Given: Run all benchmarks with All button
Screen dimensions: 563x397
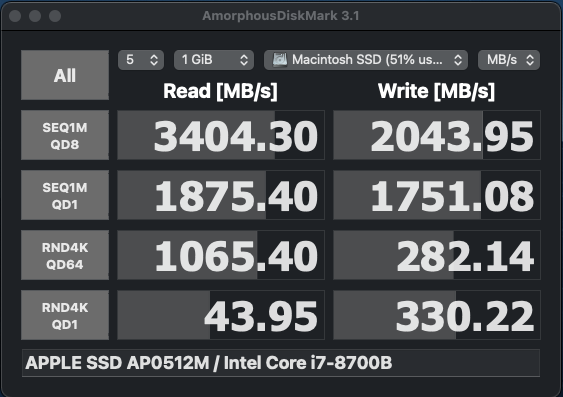Looking at the screenshot, I should click(x=65, y=75).
